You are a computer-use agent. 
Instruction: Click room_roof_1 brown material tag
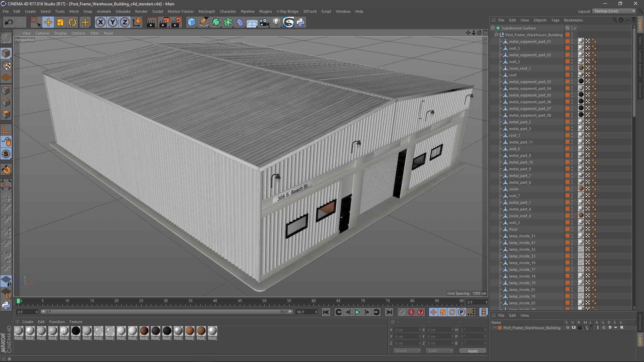point(581,68)
